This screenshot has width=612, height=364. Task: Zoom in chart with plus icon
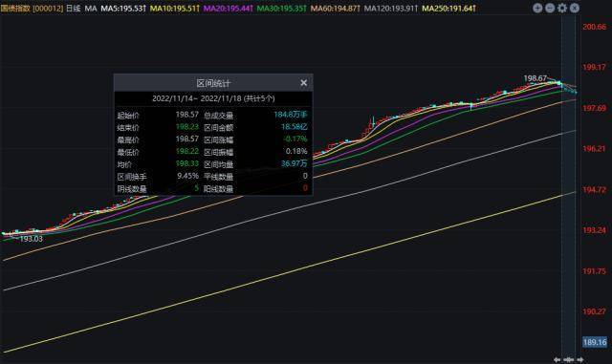pos(537,8)
